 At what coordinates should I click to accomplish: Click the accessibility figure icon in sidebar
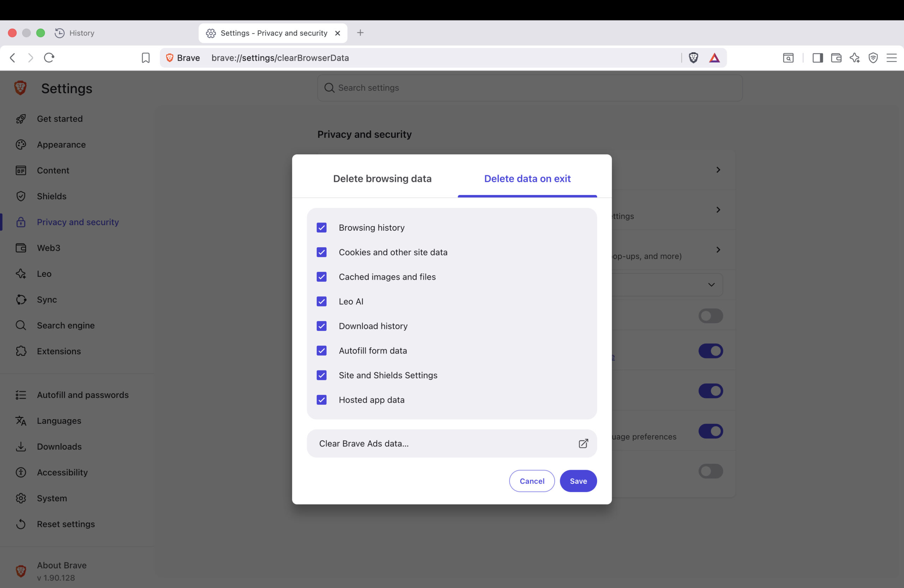[x=21, y=473]
